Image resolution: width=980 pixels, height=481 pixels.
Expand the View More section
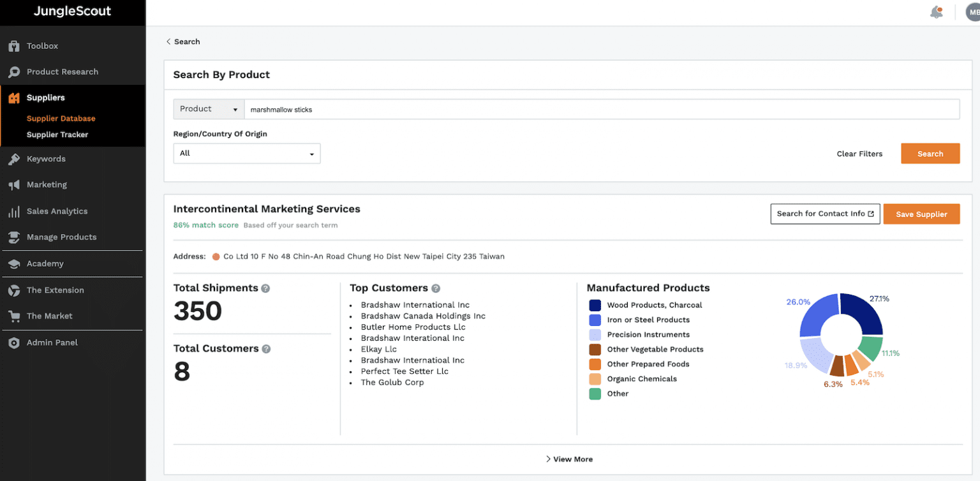point(568,459)
